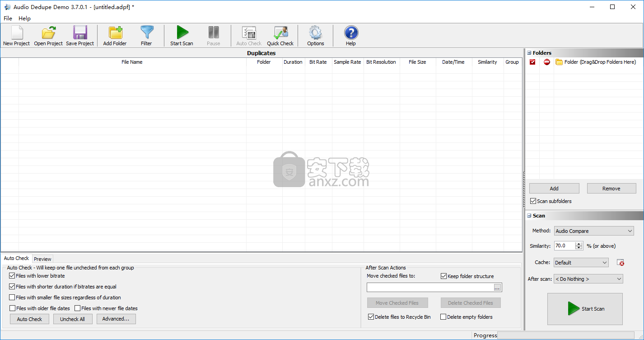Create a New Project from toolbar
The width and height of the screenshot is (644, 340).
point(16,36)
